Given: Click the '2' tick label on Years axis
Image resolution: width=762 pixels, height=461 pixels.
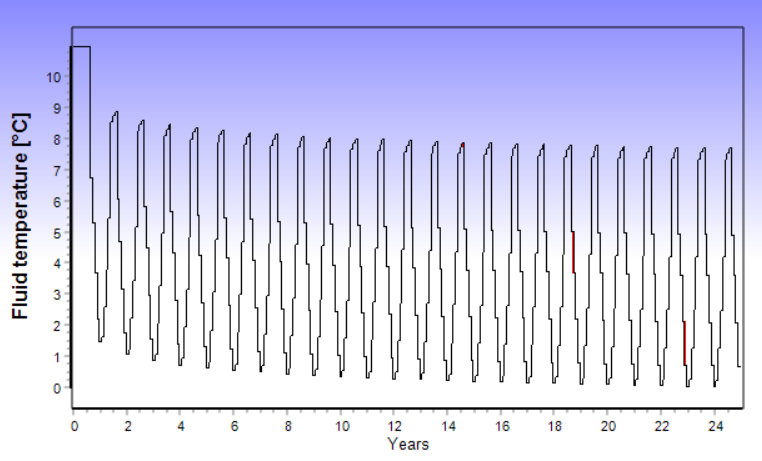Looking at the screenshot, I should tap(127, 426).
